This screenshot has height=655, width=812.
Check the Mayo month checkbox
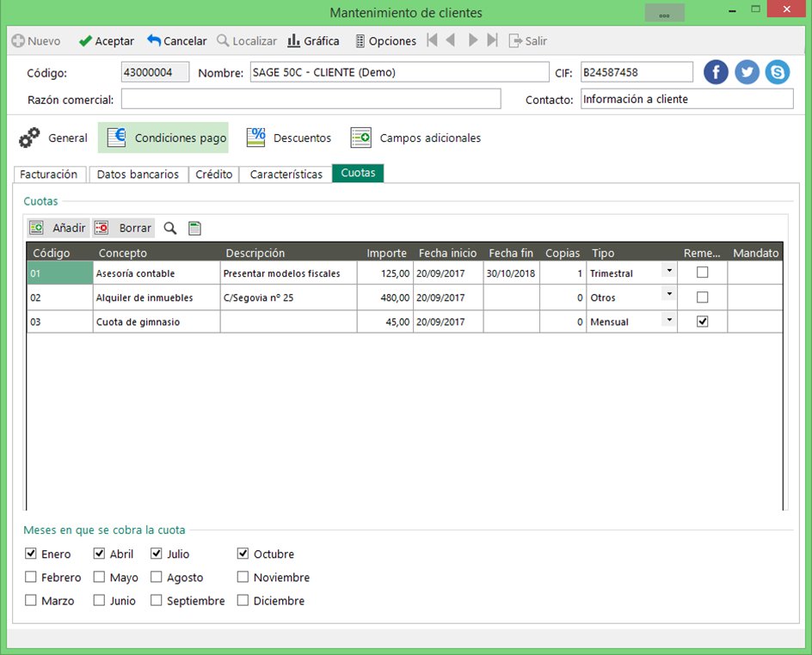tap(99, 577)
